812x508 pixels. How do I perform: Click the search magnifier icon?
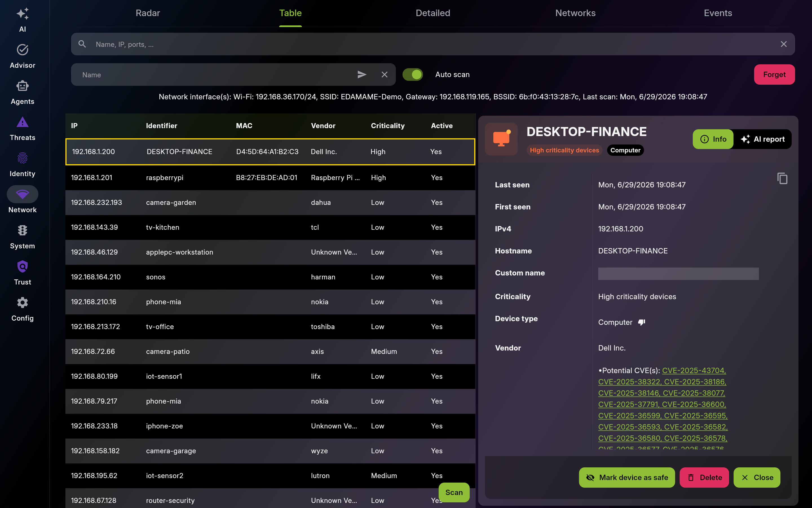pos(82,44)
